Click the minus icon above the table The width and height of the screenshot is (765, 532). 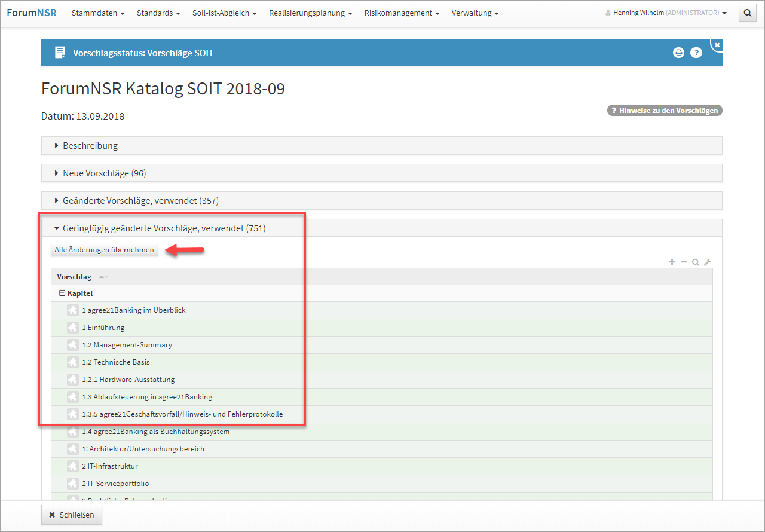pos(684,262)
